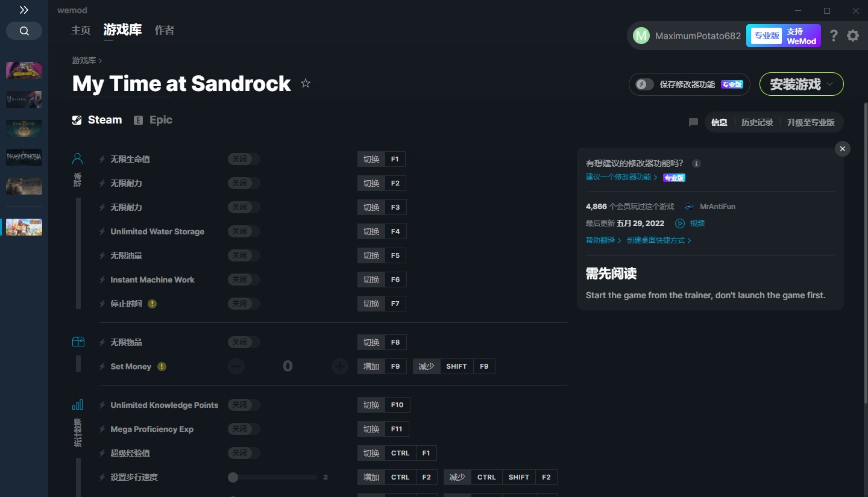The image size is (868, 497).
Task: Click the 升级至专业版 tab
Action: 811,122
